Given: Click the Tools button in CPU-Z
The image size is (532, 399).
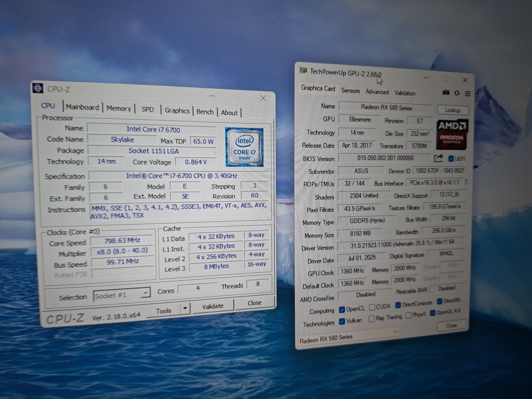Looking at the screenshot, I should pyautogui.click(x=164, y=311).
